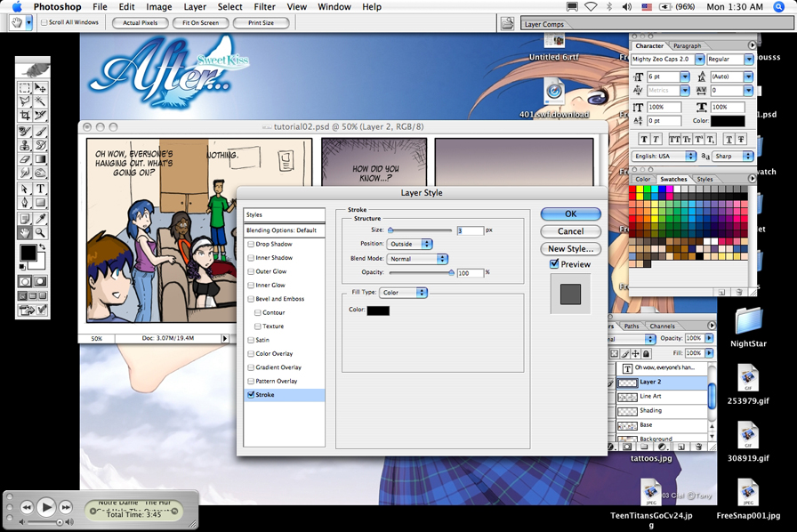Click the Fit On Screen button

[200, 23]
